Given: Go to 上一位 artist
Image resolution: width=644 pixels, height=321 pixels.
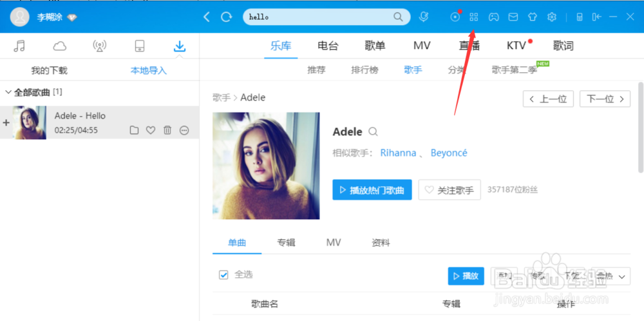Looking at the screenshot, I should pos(548,99).
